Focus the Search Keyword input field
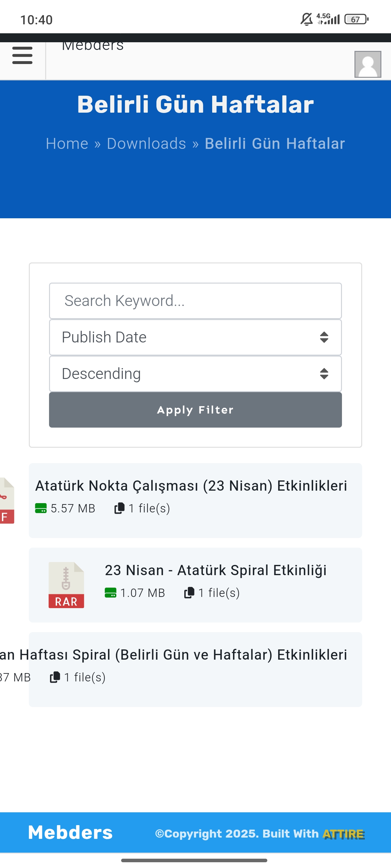Screen dimensions: 391x868 click(195, 301)
